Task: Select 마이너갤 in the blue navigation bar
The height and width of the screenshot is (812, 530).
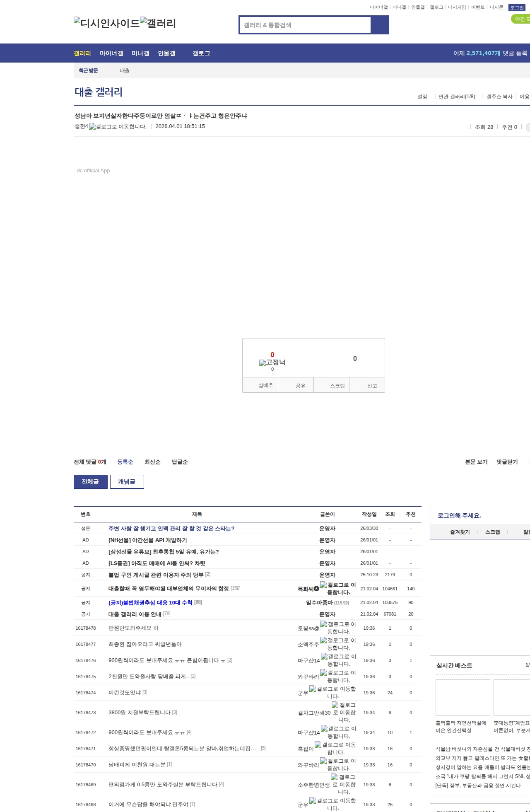Action: pyautogui.click(x=111, y=53)
